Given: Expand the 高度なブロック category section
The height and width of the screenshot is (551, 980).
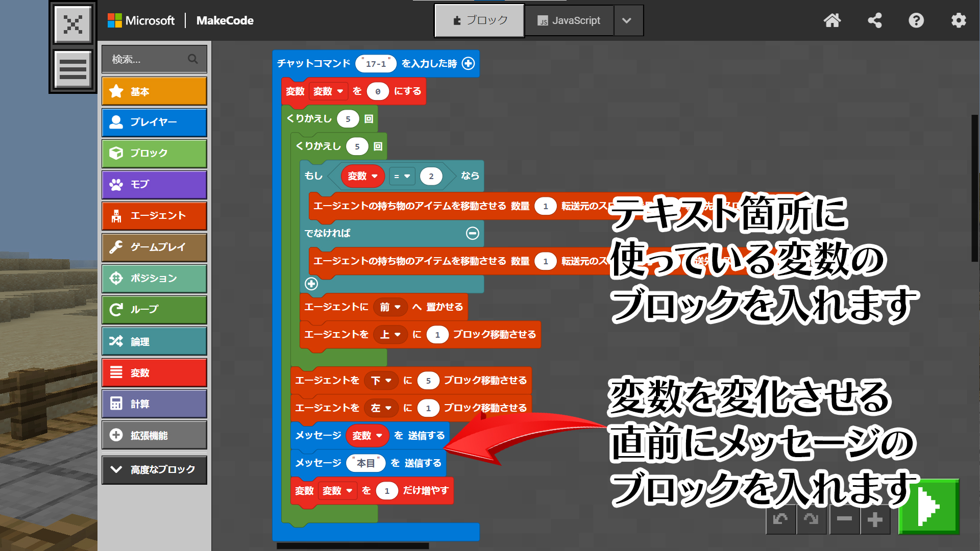Looking at the screenshot, I should point(154,469).
